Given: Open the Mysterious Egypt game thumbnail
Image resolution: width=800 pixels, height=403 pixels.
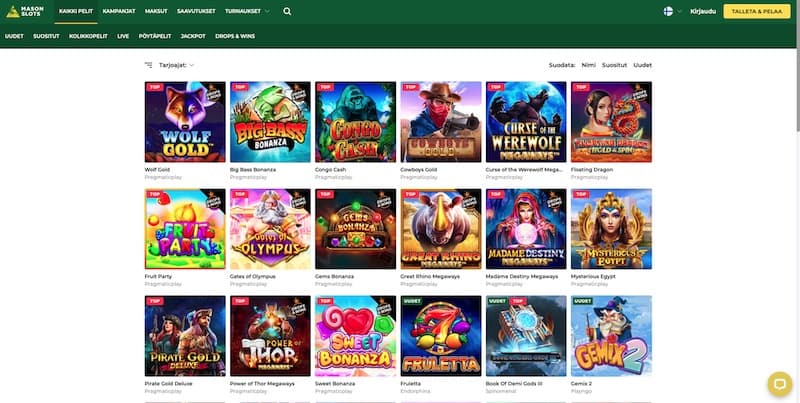Looking at the screenshot, I should (x=611, y=229).
